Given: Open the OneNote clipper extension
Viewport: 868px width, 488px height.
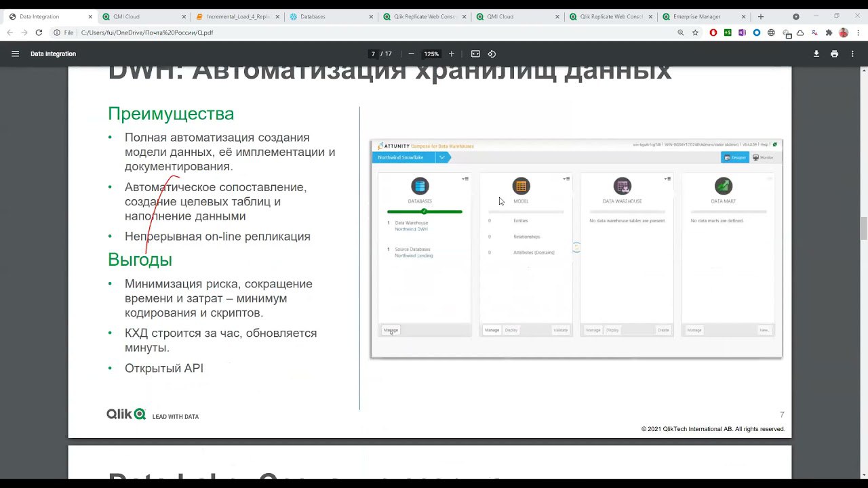Looking at the screenshot, I should pos(742,33).
